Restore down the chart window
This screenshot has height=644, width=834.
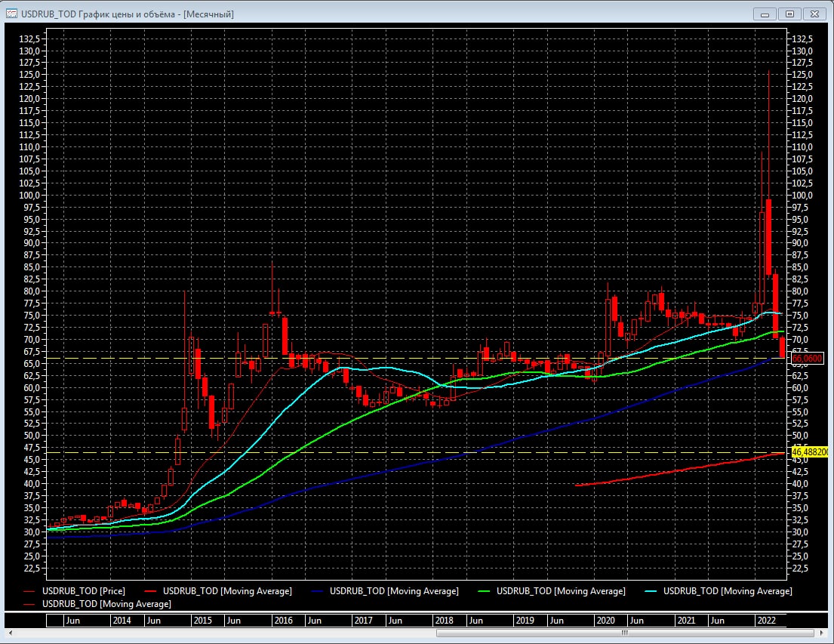tap(789, 14)
